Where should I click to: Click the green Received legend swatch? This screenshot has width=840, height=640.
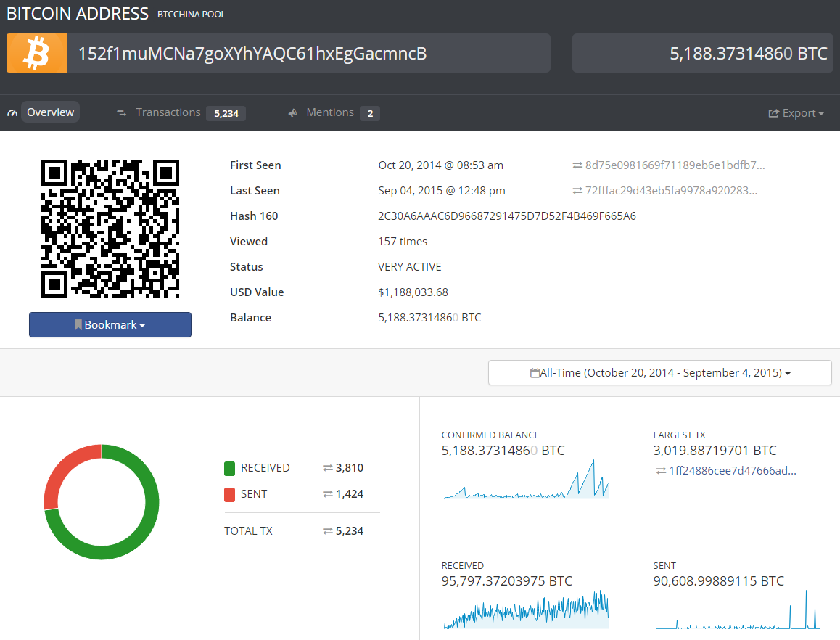click(x=229, y=469)
